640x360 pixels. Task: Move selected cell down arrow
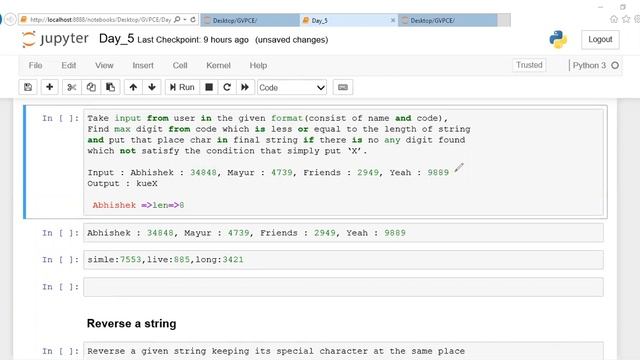pos(152,87)
